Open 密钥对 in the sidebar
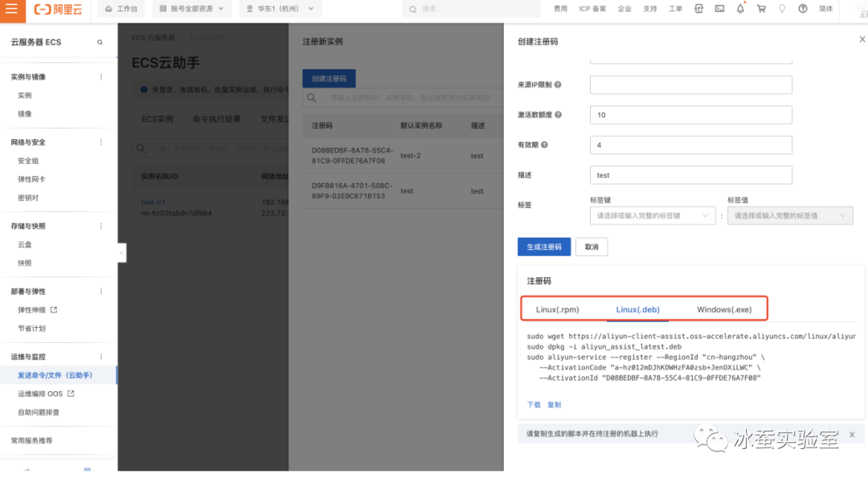 pos(28,198)
